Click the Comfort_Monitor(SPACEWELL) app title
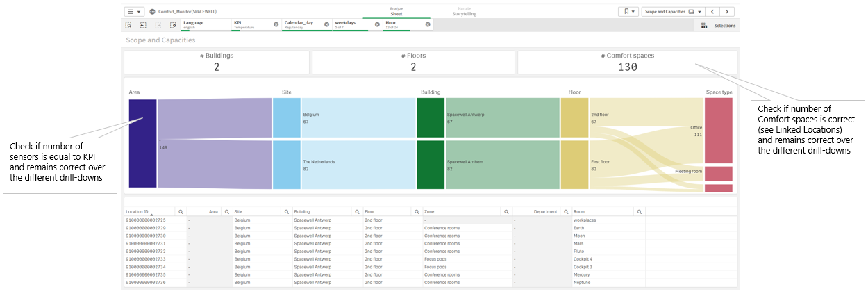This screenshot has height=296, width=868. [189, 12]
